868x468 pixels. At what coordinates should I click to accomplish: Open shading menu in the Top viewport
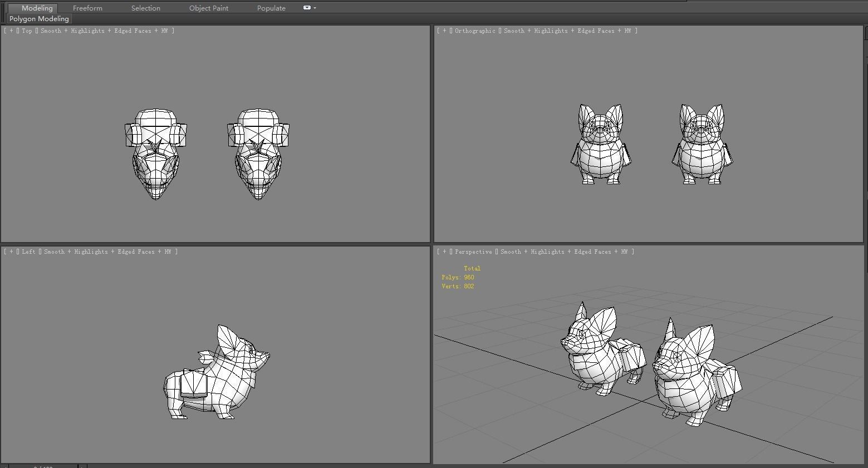(x=104, y=31)
